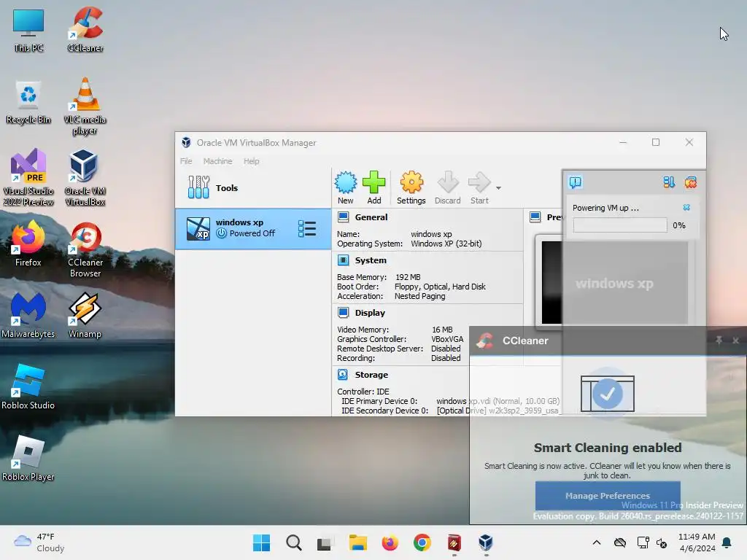The image size is (747, 560).
Task: Open Winamp desktop shortcut
Action: click(85, 315)
